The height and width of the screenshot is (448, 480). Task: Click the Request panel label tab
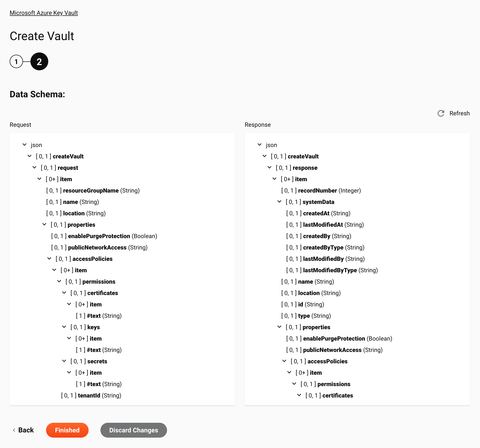pyautogui.click(x=20, y=125)
